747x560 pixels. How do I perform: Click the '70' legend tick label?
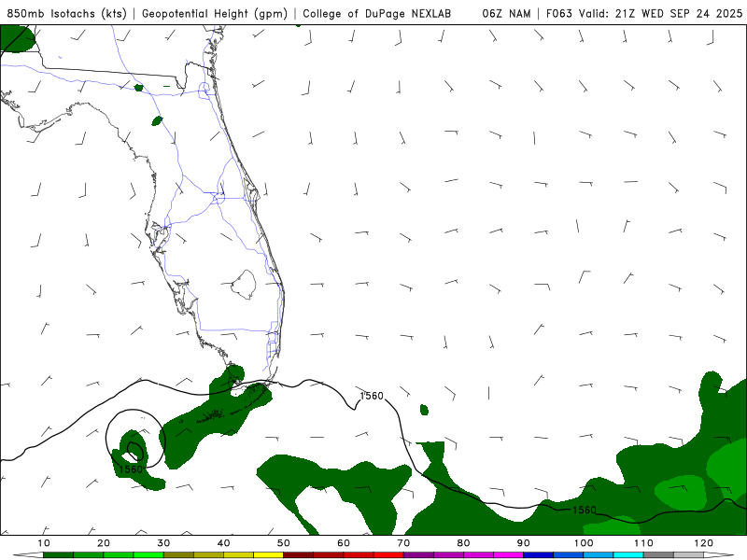[403, 543]
